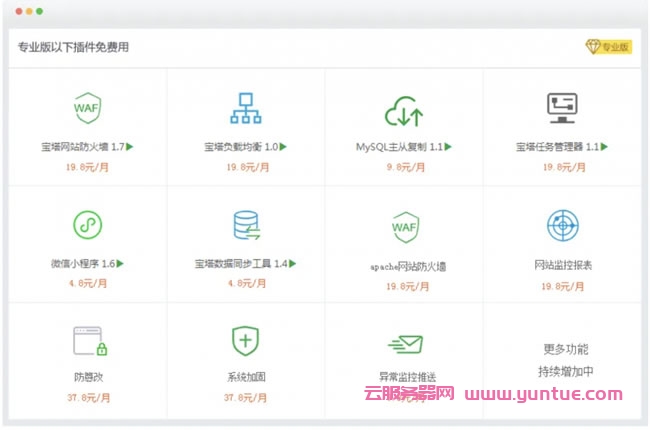The height and width of the screenshot is (430, 650).
Task: Click the 网站监控报表 plugin name
Action: [563, 266]
